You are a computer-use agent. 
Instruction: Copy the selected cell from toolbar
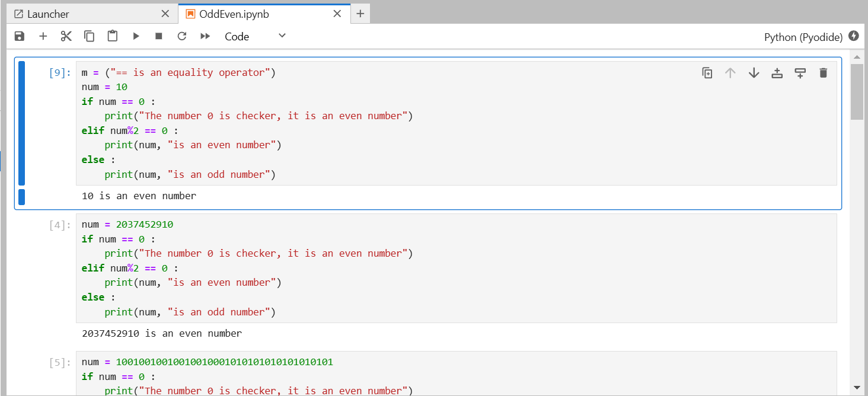click(x=89, y=36)
